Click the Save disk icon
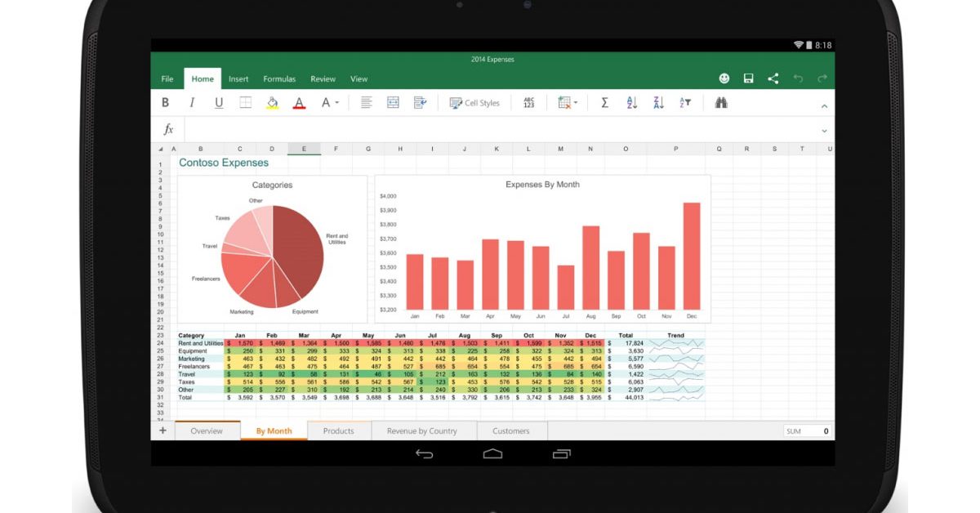The width and height of the screenshot is (980, 513). tap(748, 78)
